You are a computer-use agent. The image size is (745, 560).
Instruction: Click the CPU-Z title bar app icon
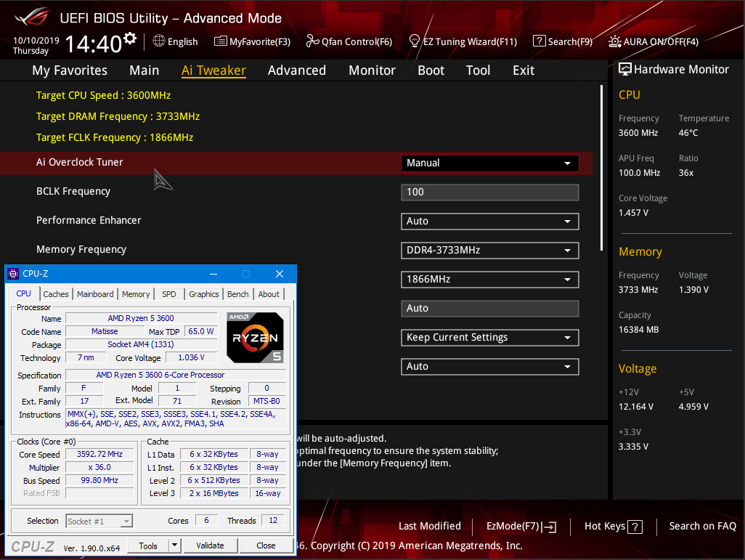click(13, 274)
